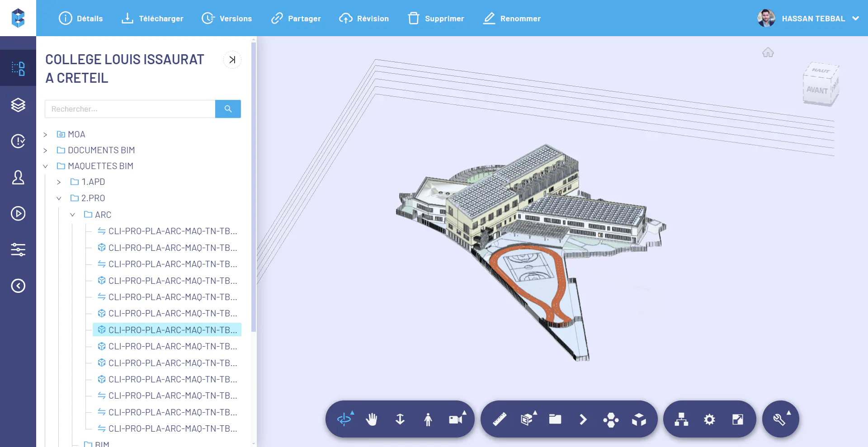Open Détails of the file
This screenshot has width=868, height=447.
coord(81,19)
